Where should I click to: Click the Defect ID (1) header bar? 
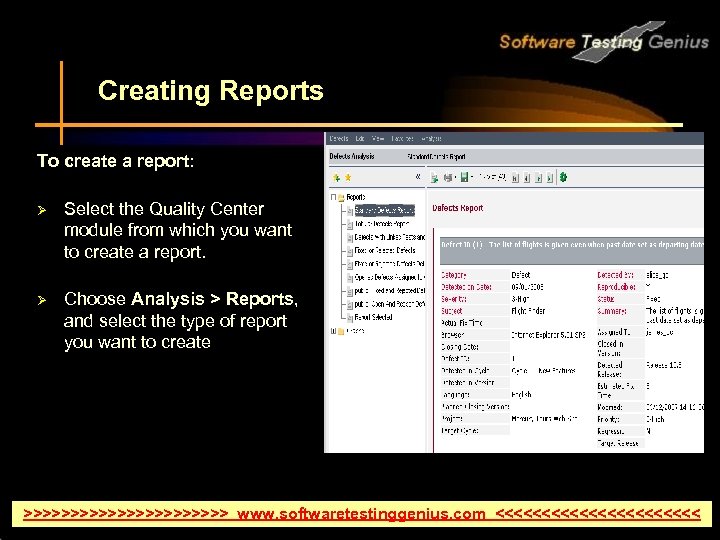click(x=572, y=249)
